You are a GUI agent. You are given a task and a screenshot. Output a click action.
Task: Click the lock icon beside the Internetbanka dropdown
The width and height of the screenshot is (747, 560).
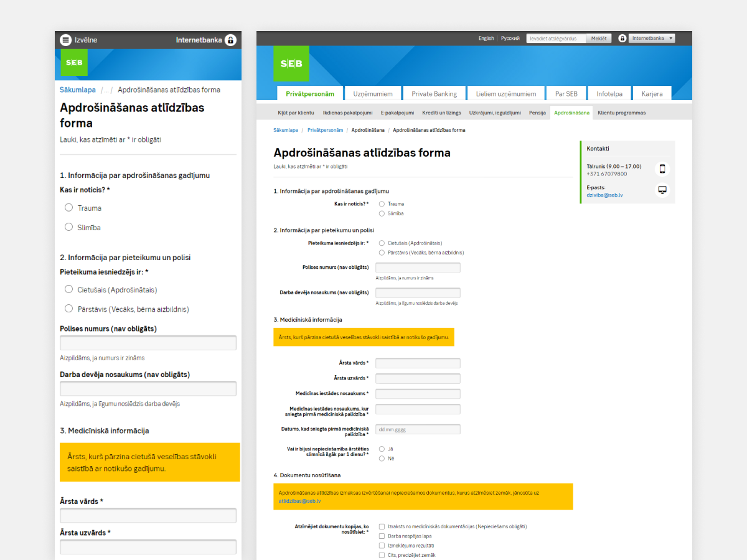click(x=622, y=39)
